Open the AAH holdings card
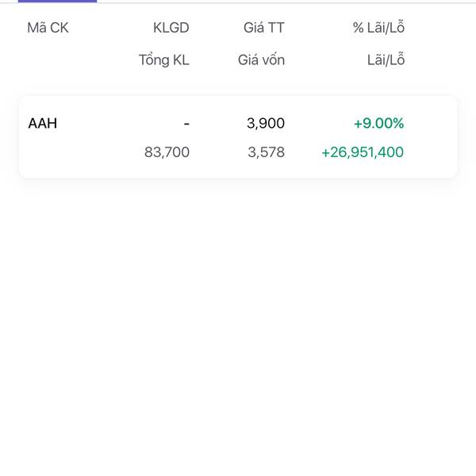The height and width of the screenshot is (476, 476). point(238,137)
